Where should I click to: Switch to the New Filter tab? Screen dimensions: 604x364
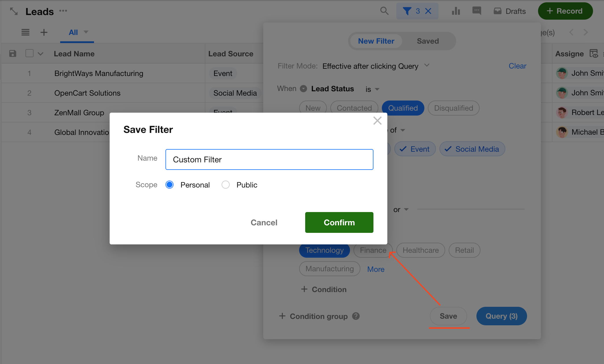[376, 41]
